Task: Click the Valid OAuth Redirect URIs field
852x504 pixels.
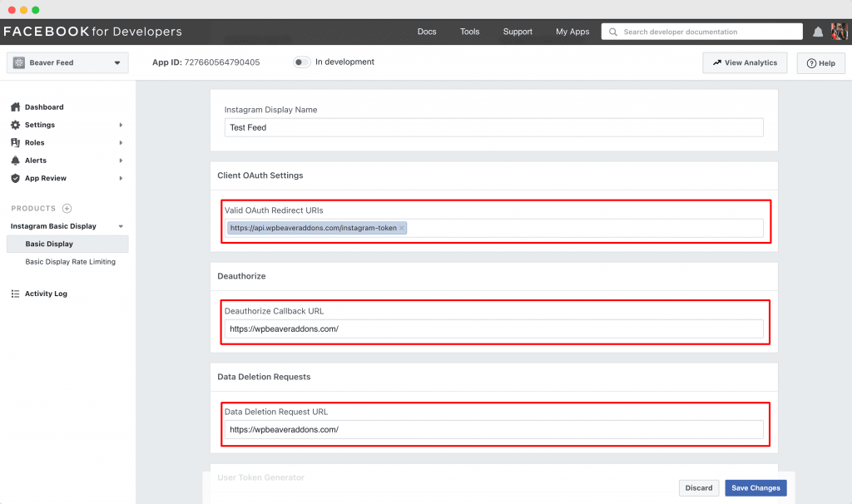Action: (493, 228)
